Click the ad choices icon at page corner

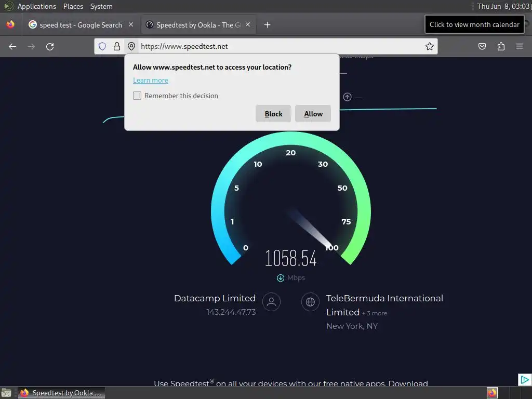(525, 380)
